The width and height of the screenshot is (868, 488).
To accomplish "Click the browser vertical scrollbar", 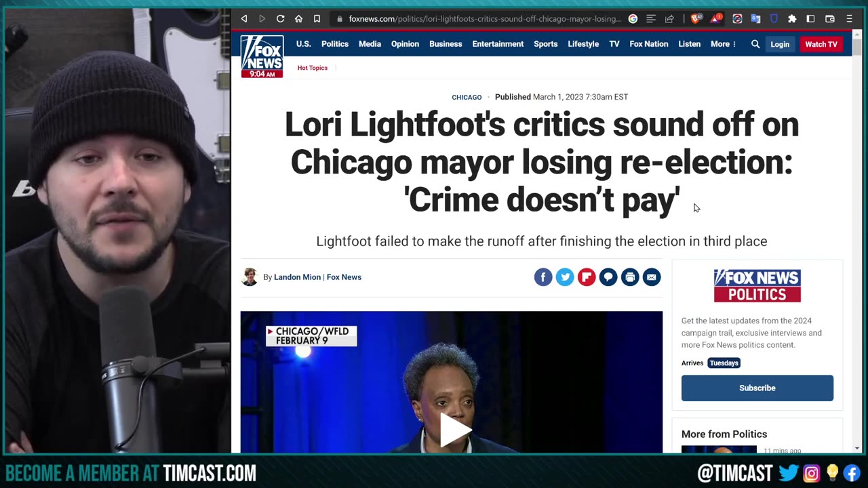I will point(857,47).
